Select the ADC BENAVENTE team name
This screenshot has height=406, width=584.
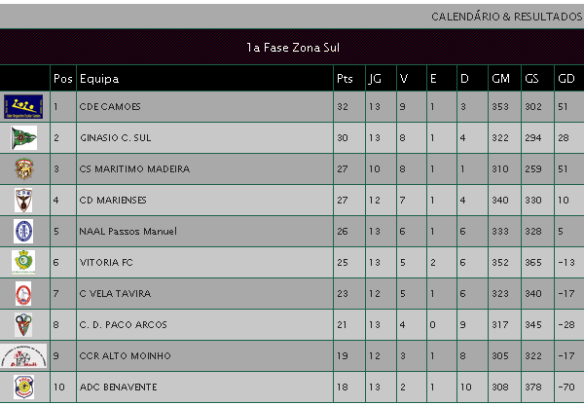point(118,387)
